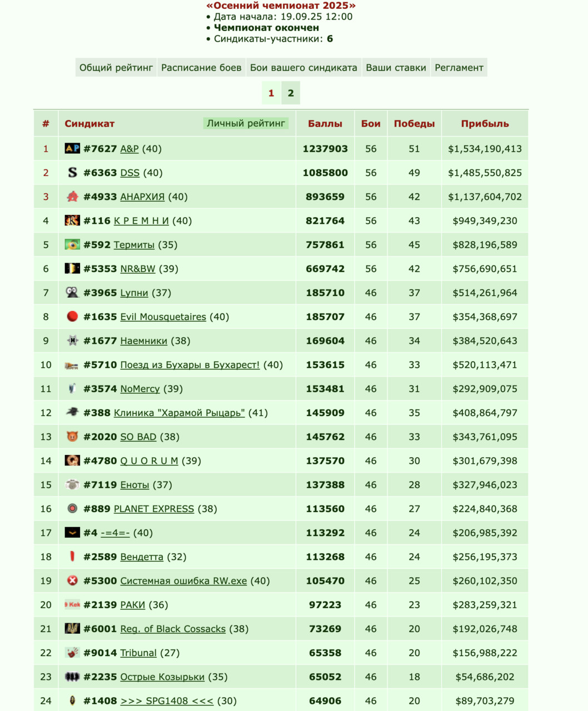Image resolution: width=588 pixels, height=711 pixels.
Task: Open the Общий рейтинг tab
Action: point(116,68)
